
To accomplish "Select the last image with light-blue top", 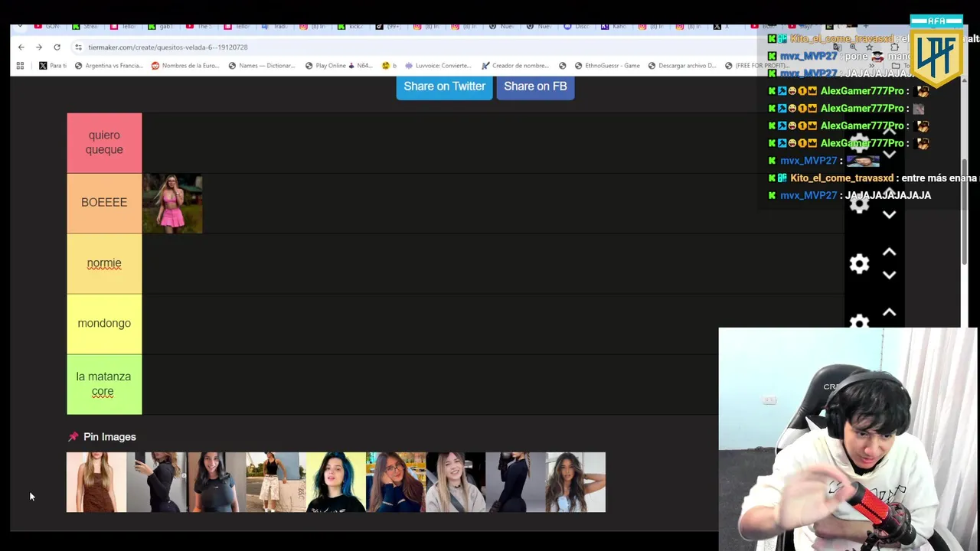I will pyautogui.click(x=575, y=482).
